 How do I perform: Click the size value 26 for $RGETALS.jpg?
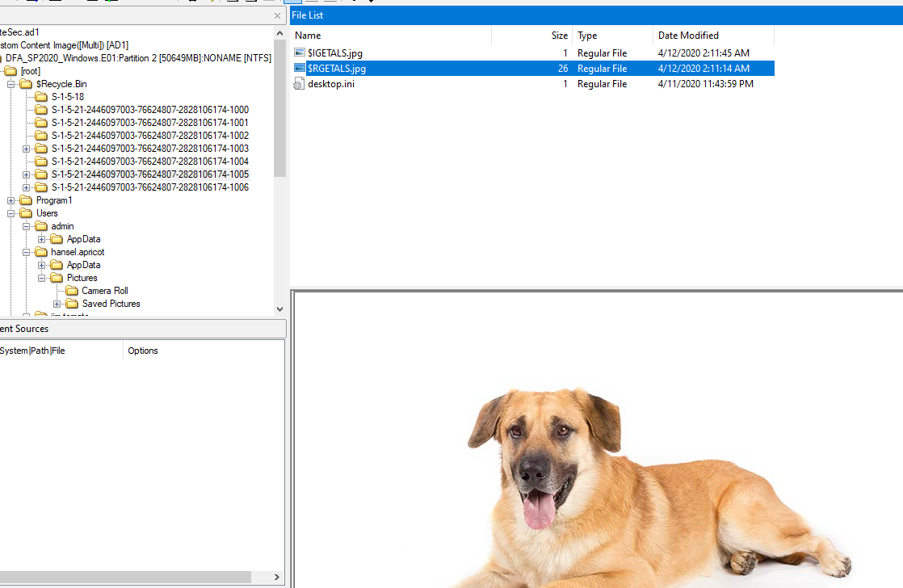tap(563, 69)
